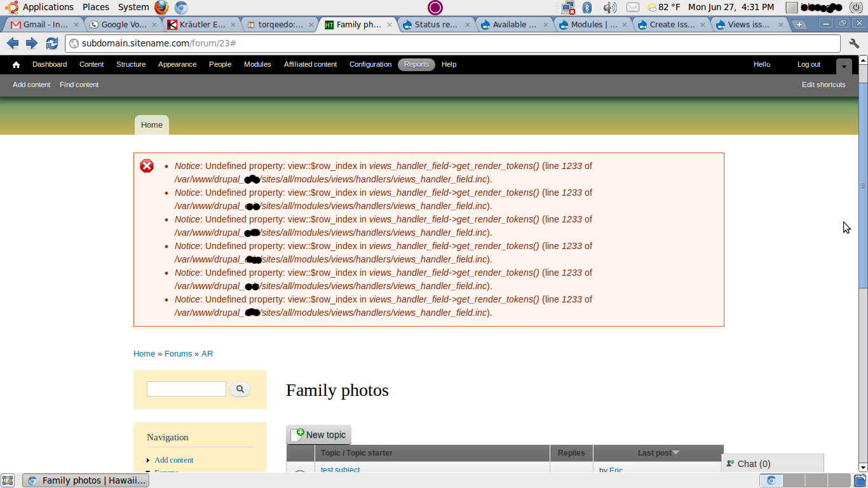The height and width of the screenshot is (488, 868).
Task: Expand Add content in the Navigation list
Action: pos(148,459)
